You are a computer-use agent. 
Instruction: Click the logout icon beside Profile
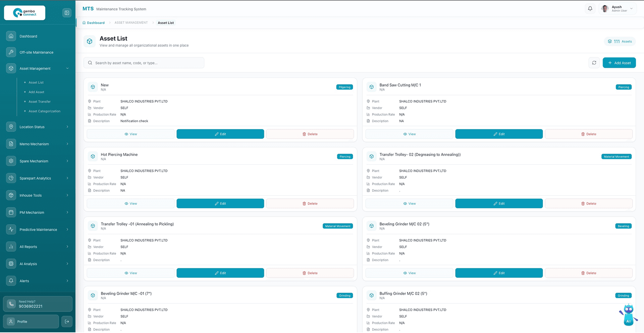pos(67,322)
